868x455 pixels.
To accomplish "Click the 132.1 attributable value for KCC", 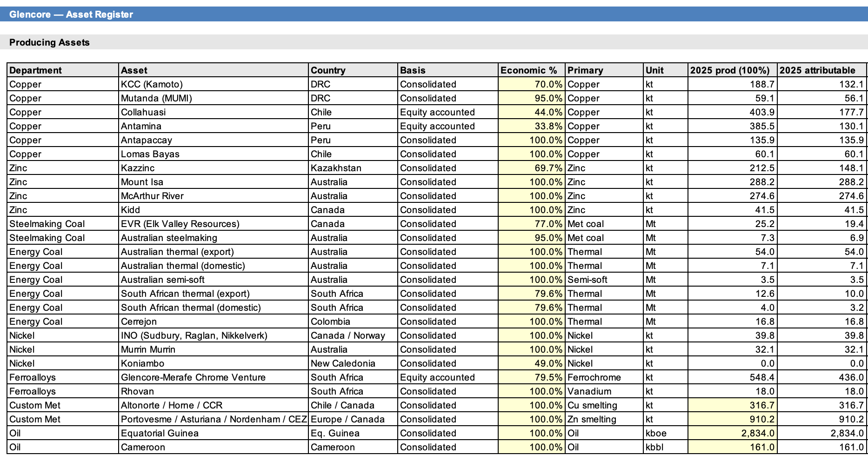I will pos(822,84).
